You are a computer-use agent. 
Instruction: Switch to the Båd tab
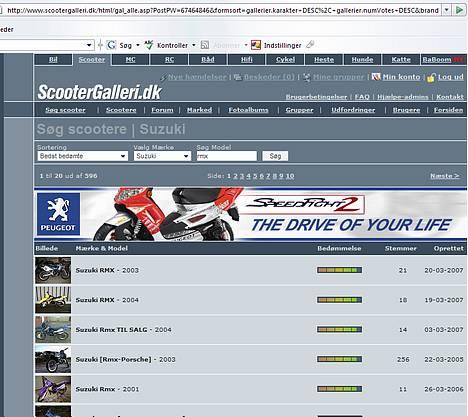point(208,60)
